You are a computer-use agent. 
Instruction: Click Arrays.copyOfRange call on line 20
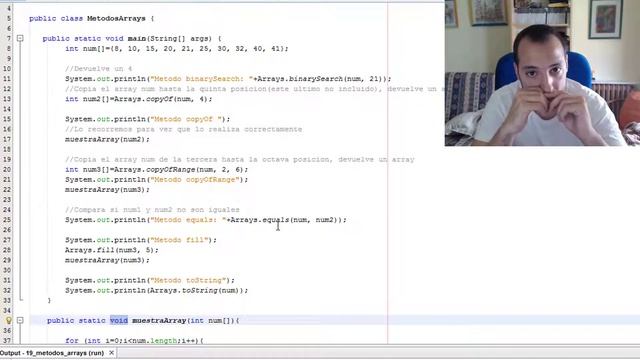click(x=178, y=169)
